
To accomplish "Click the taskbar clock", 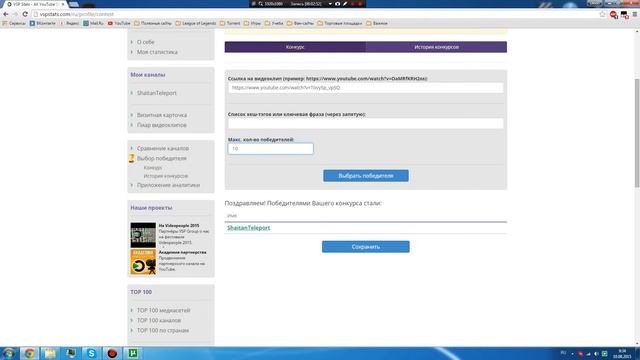I will (x=622, y=353).
